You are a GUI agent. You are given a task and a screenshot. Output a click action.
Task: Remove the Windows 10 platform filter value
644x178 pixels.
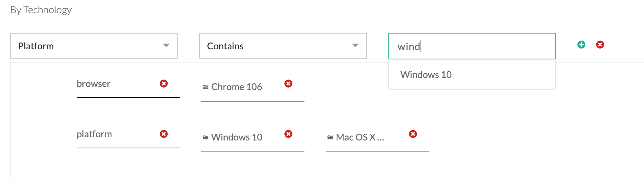(288, 134)
